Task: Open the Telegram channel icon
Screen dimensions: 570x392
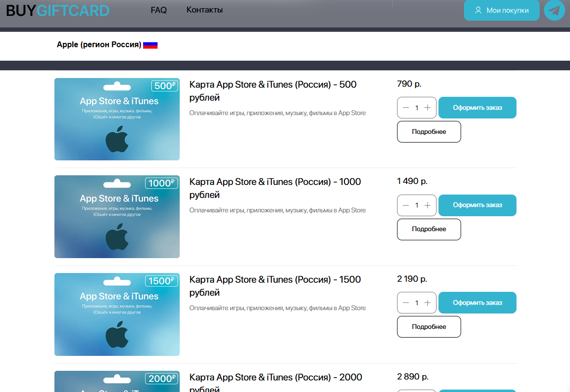Action: [554, 10]
